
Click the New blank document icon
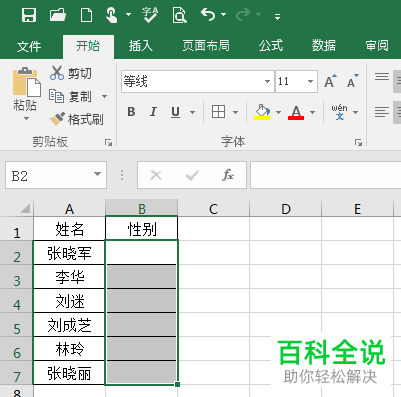tap(86, 15)
